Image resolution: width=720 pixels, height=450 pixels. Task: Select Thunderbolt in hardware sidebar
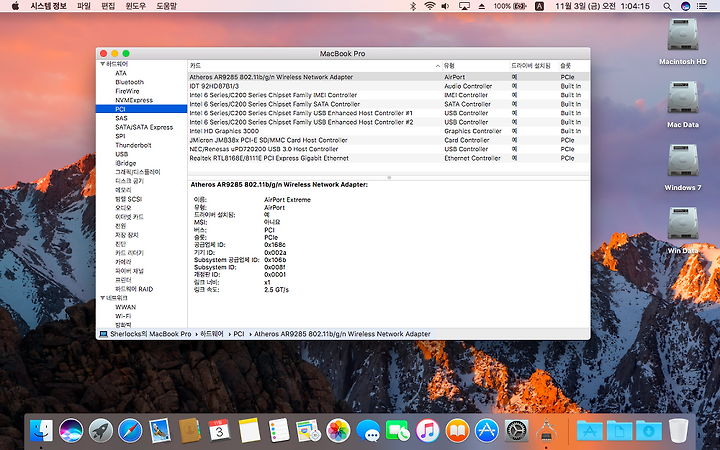(x=133, y=145)
